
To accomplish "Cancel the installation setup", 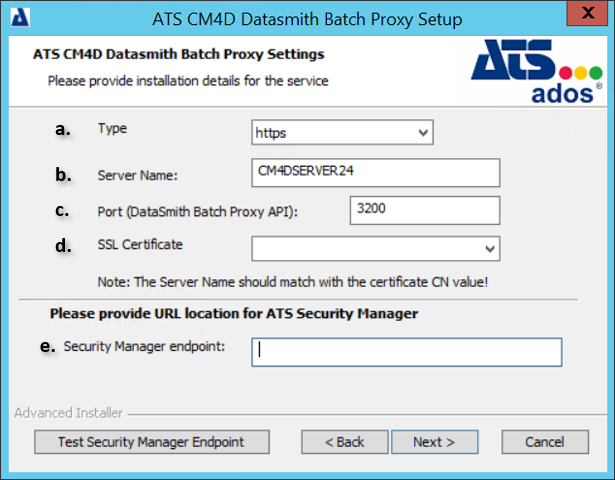I will pos(544,441).
